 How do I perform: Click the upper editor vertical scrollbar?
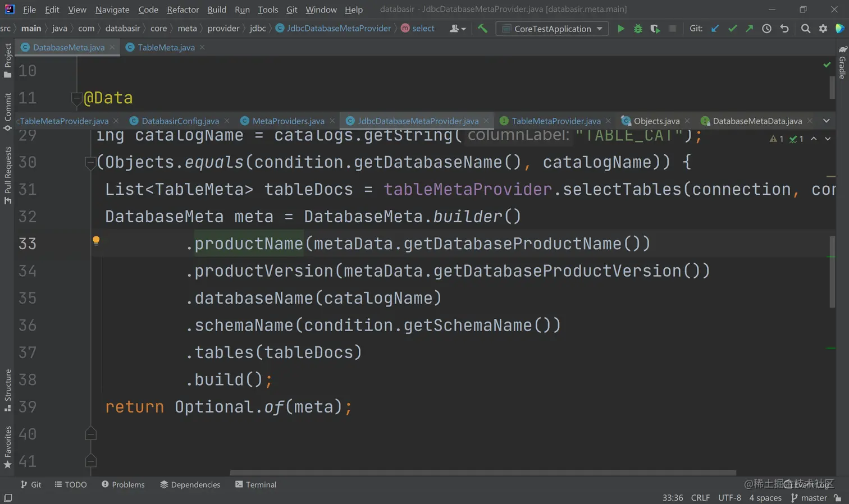point(832,87)
